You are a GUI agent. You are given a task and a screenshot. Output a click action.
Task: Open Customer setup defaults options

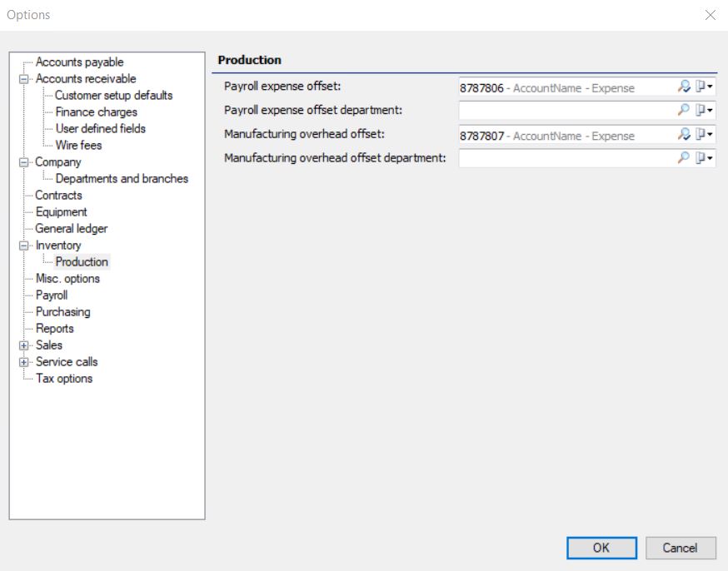[x=114, y=96]
